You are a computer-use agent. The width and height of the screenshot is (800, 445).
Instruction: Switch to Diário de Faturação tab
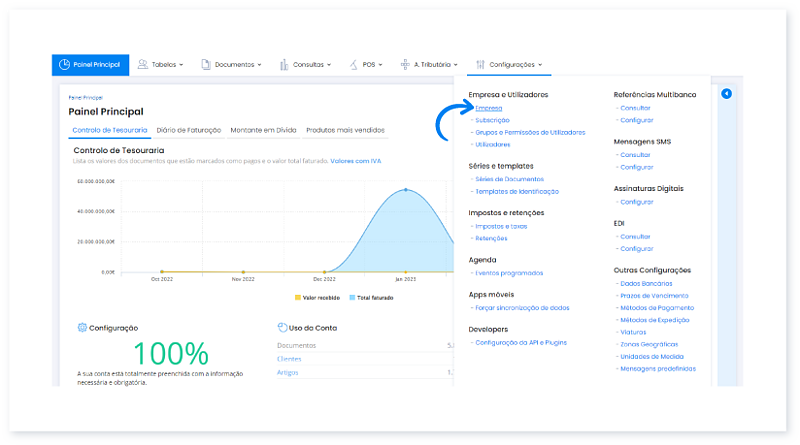189,130
